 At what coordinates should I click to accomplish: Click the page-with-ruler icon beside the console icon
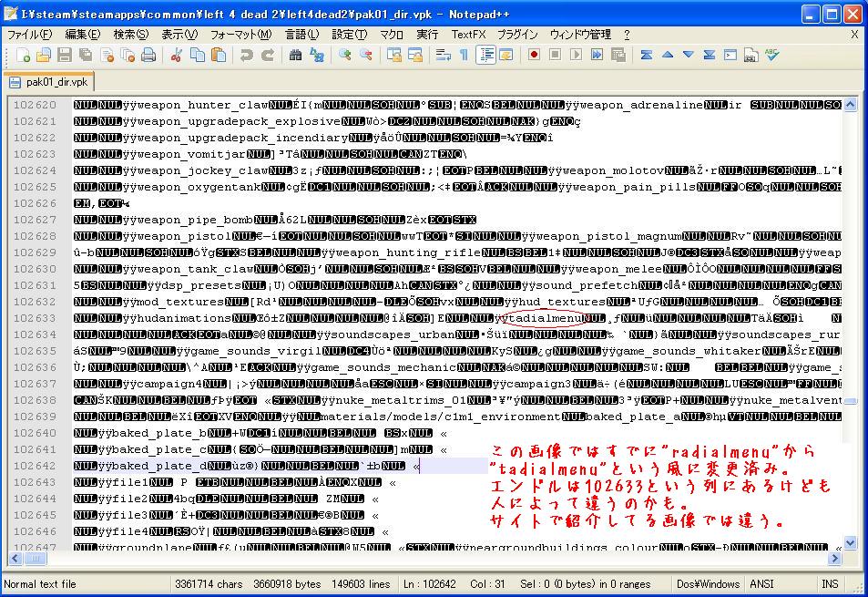point(751,55)
